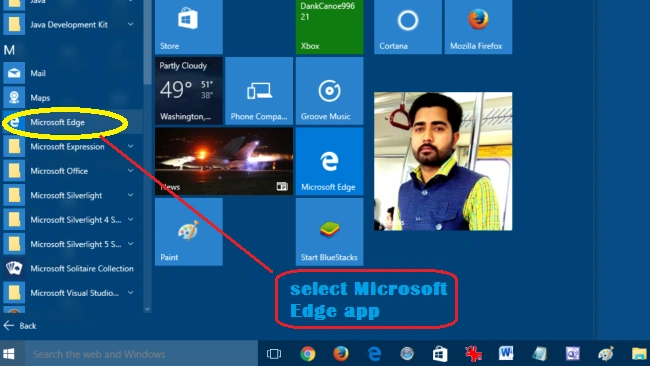
Task: Click the man's photo tile
Action: point(443,161)
